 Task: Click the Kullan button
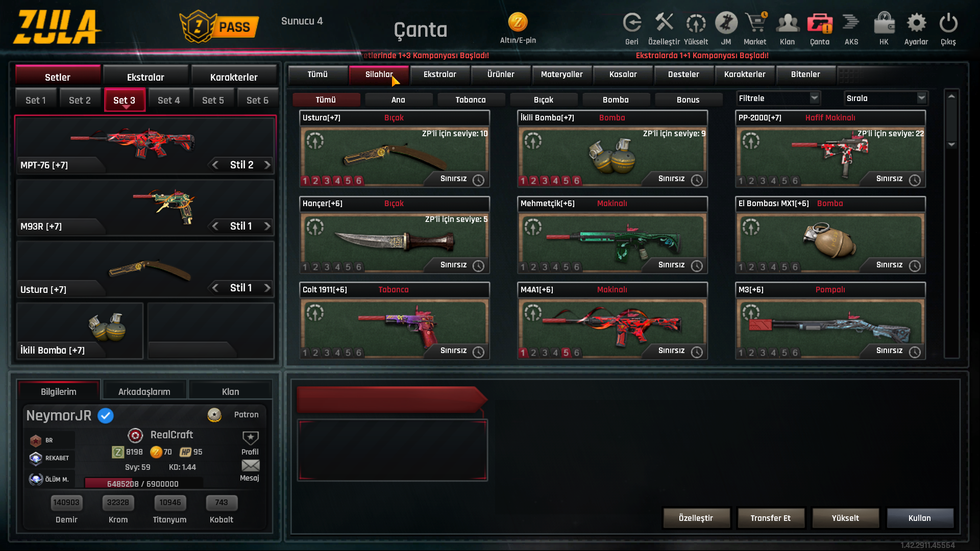pos(920,518)
